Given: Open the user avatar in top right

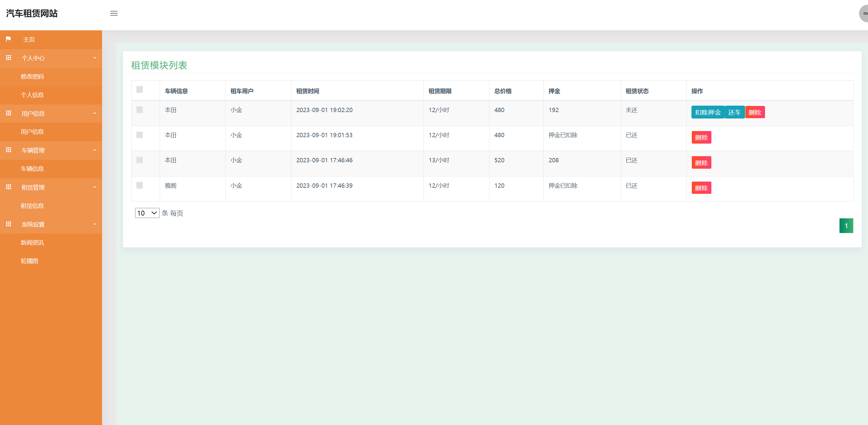Looking at the screenshot, I should click(x=864, y=13).
